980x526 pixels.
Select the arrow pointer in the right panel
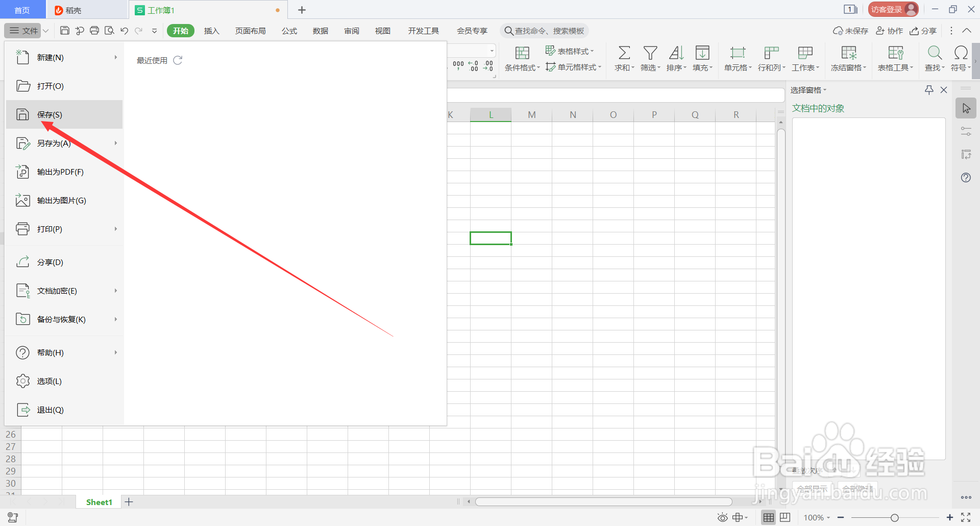coord(966,108)
